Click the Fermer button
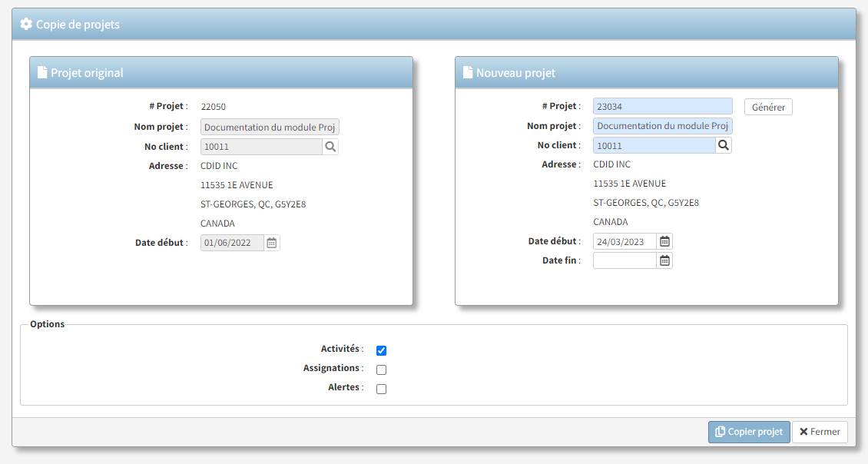Viewport: 868px width, 464px height. [x=820, y=432]
